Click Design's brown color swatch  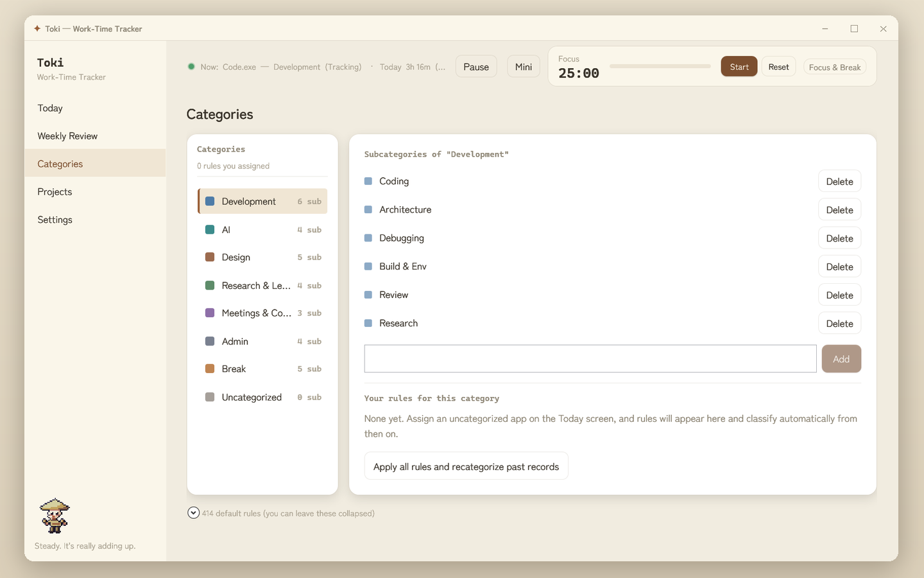(210, 257)
